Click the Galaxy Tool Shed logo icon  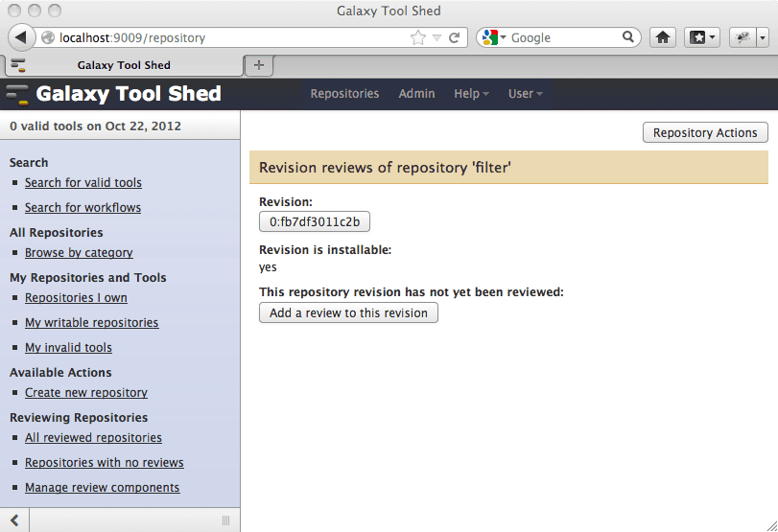tap(17, 94)
